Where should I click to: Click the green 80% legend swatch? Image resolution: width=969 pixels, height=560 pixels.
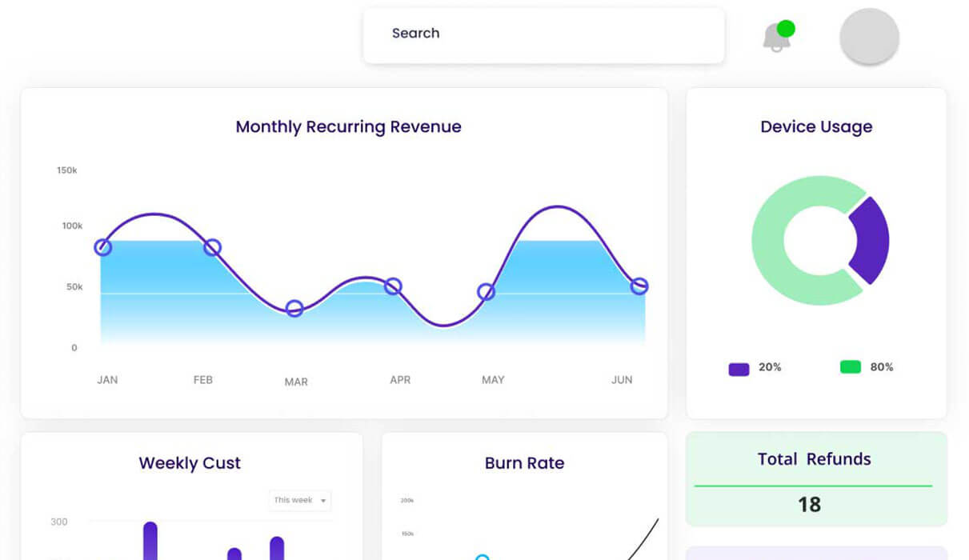(x=850, y=367)
